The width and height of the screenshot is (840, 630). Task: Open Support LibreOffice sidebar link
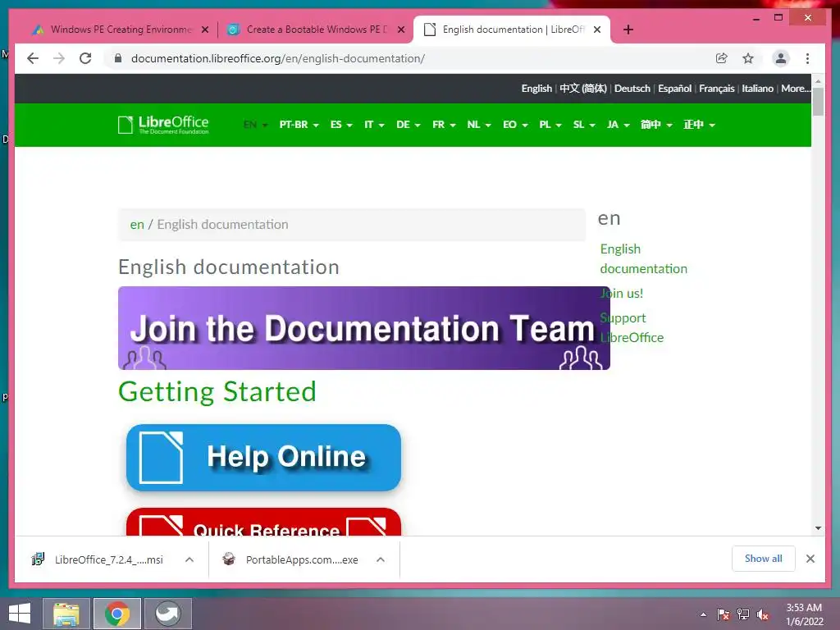click(x=632, y=328)
